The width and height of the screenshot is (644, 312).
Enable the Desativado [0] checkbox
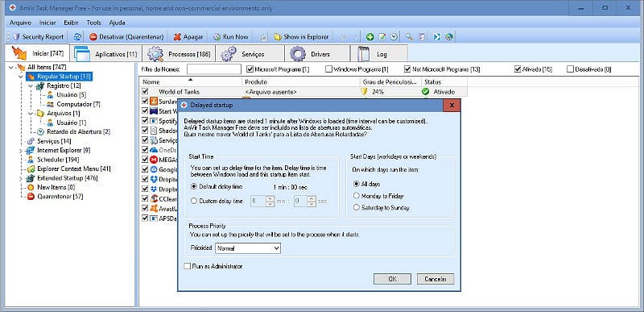click(x=570, y=69)
